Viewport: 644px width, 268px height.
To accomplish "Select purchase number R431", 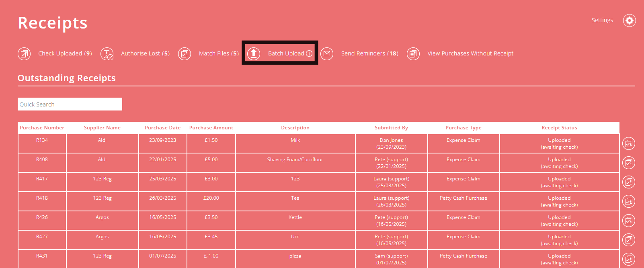I will click(42, 256).
